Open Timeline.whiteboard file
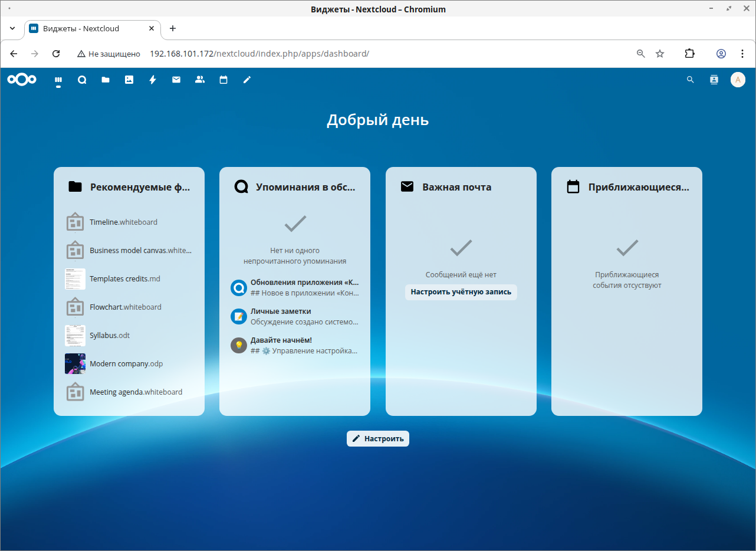This screenshot has width=756, height=551. click(123, 222)
